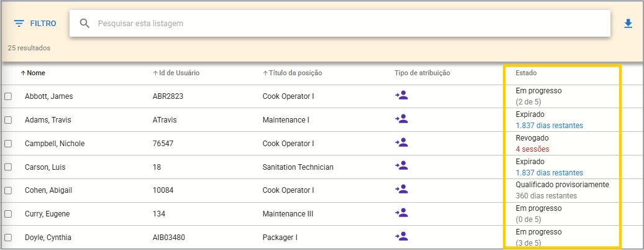Select the checkbox next to Campbell, Nichole
644x250 pixels.
8,144
